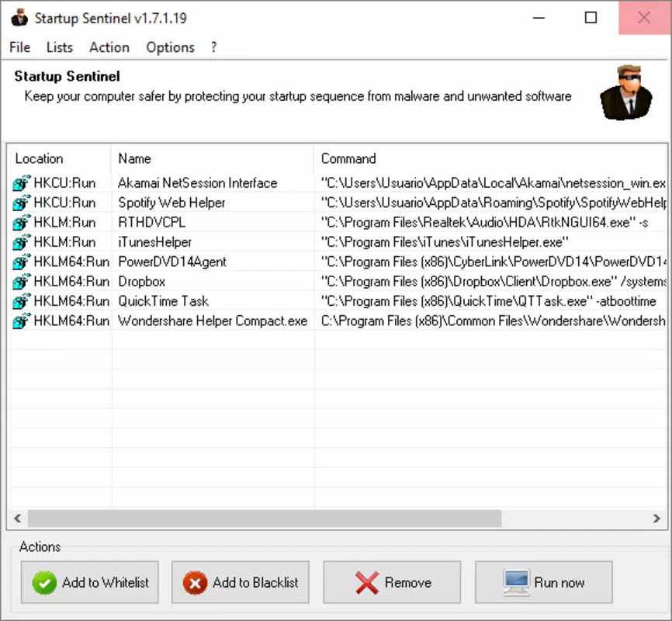Image resolution: width=672 pixels, height=621 pixels.
Task: Click the horizontal scrollbar right arrow
Action: click(x=656, y=518)
